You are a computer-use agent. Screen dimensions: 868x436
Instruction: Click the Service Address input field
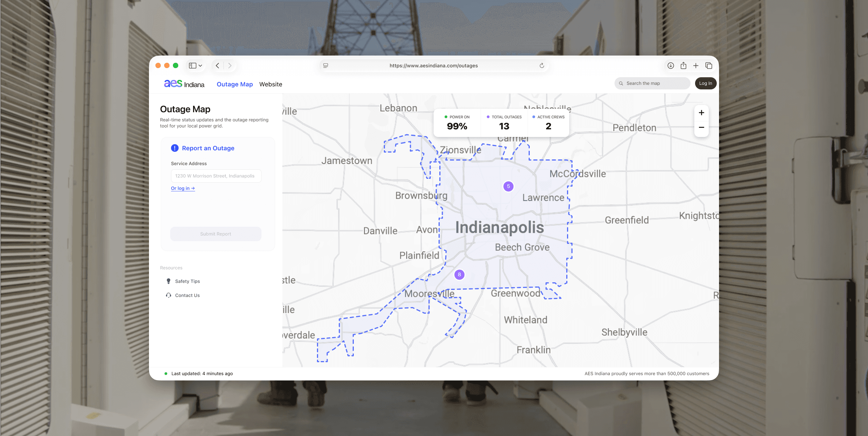tap(216, 176)
